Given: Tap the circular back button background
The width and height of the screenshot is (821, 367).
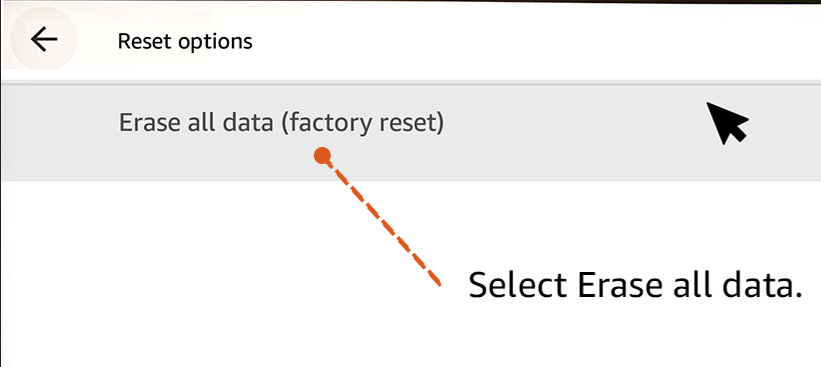Looking at the screenshot, I should 44,40.
